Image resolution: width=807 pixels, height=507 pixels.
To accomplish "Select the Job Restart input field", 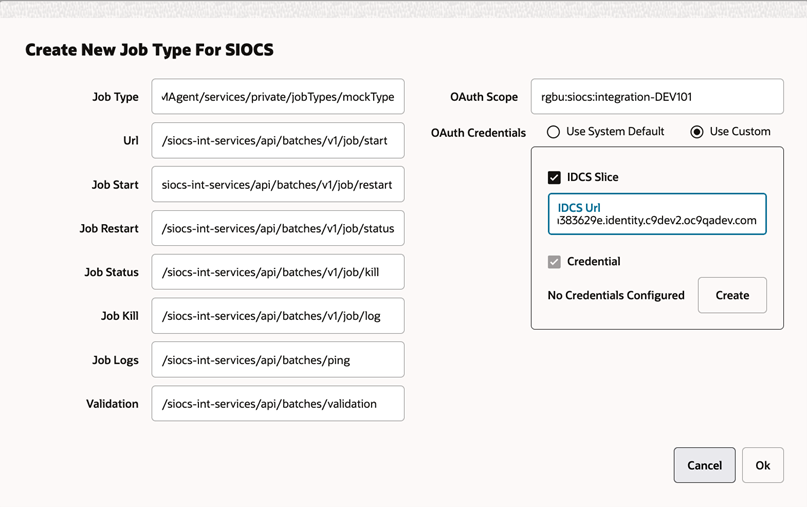I will tap(278, 228).
